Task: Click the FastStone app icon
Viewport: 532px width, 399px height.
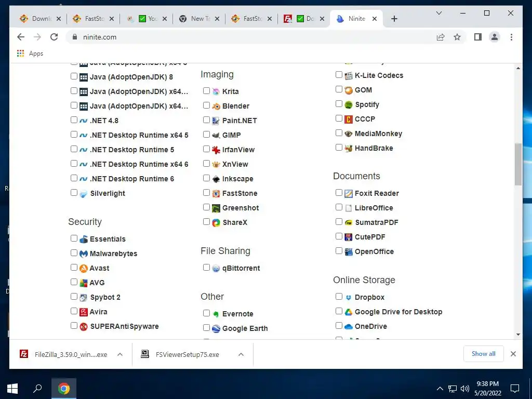Action: tap(216, 193)
